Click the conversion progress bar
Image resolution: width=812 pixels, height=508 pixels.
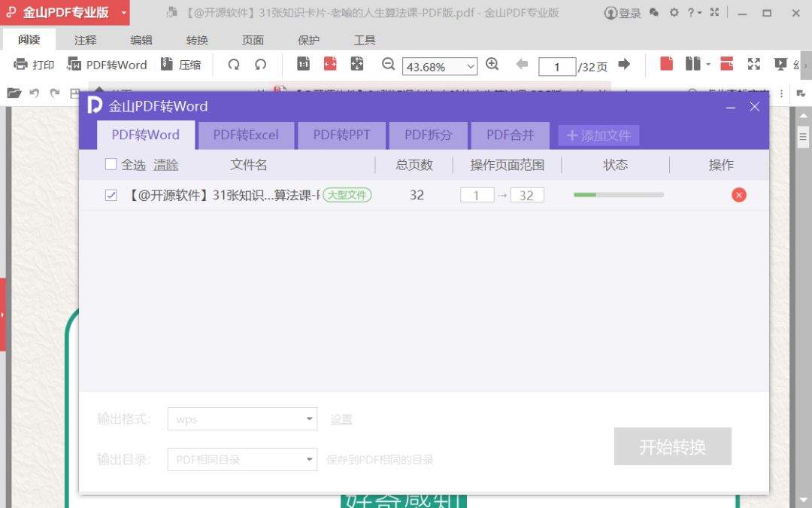pyautogui.click(x=618, y=194)
